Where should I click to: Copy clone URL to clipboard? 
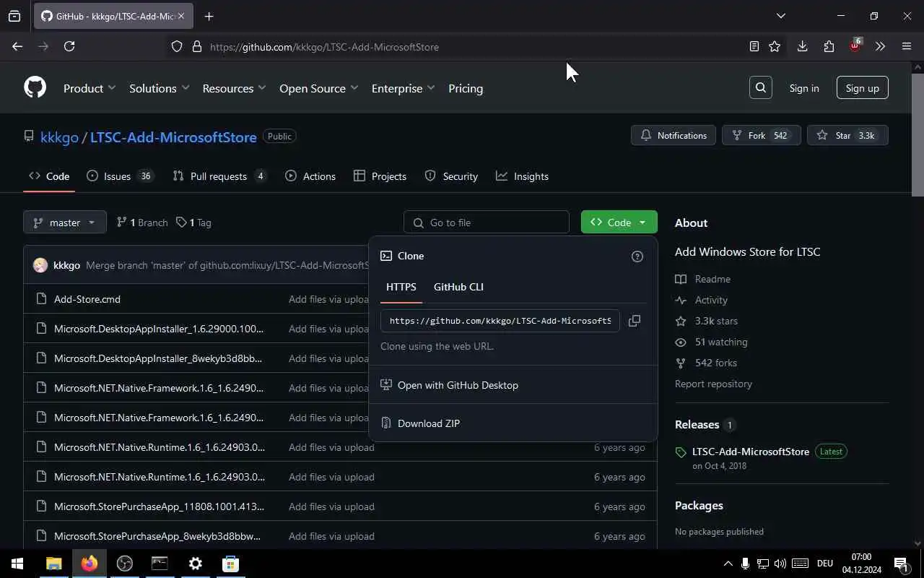point(635,321)
